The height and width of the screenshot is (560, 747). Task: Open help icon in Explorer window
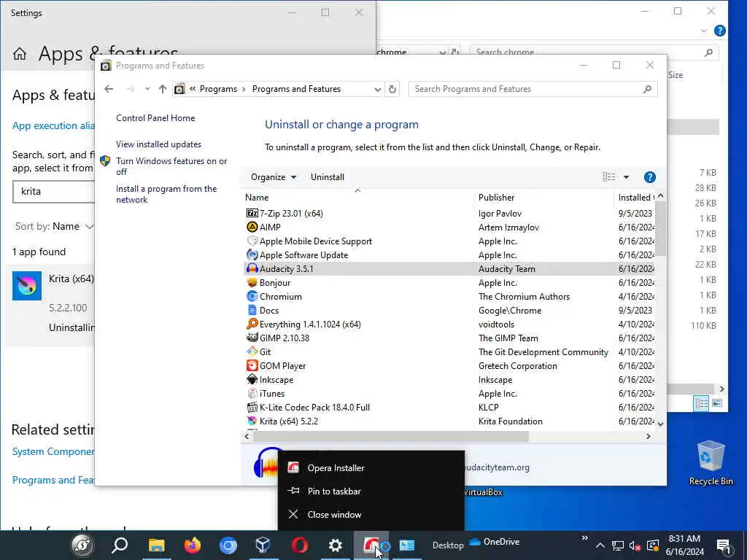(x=720, y=31)
